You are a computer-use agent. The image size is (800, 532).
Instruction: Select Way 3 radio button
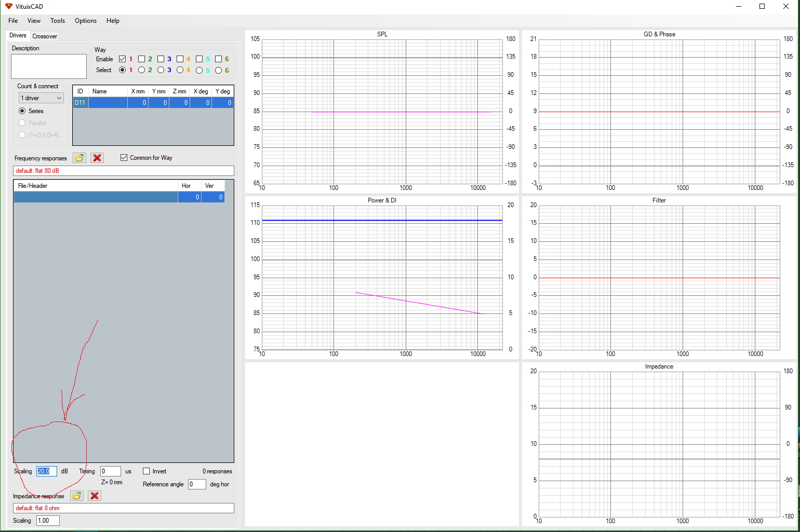(161, 70)
